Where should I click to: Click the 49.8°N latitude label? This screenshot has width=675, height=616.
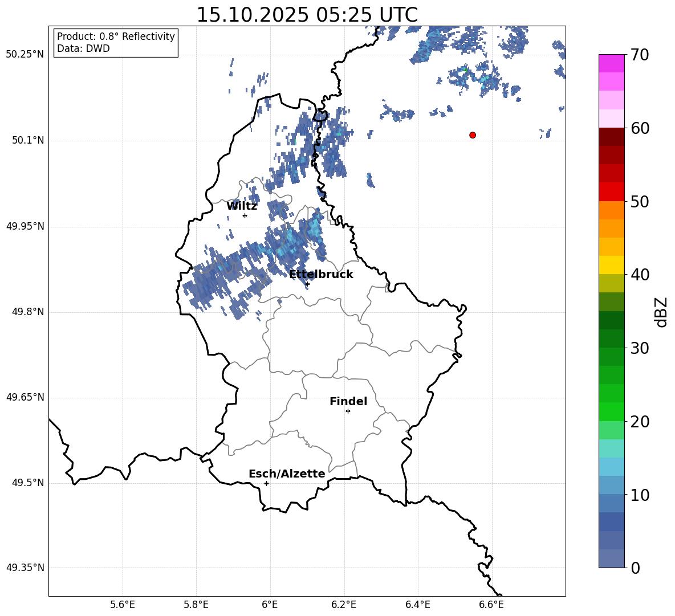click(x=28, y=312)
